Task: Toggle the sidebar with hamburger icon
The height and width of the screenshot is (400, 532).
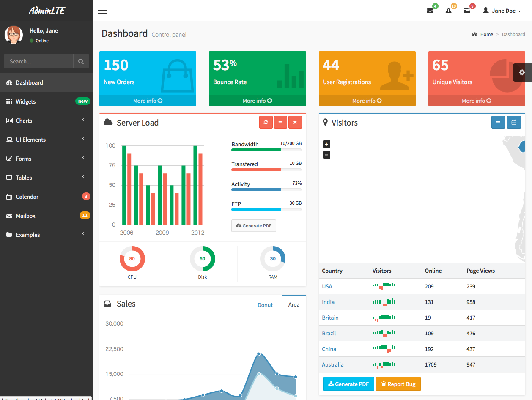Action: [x=102, y=11]
